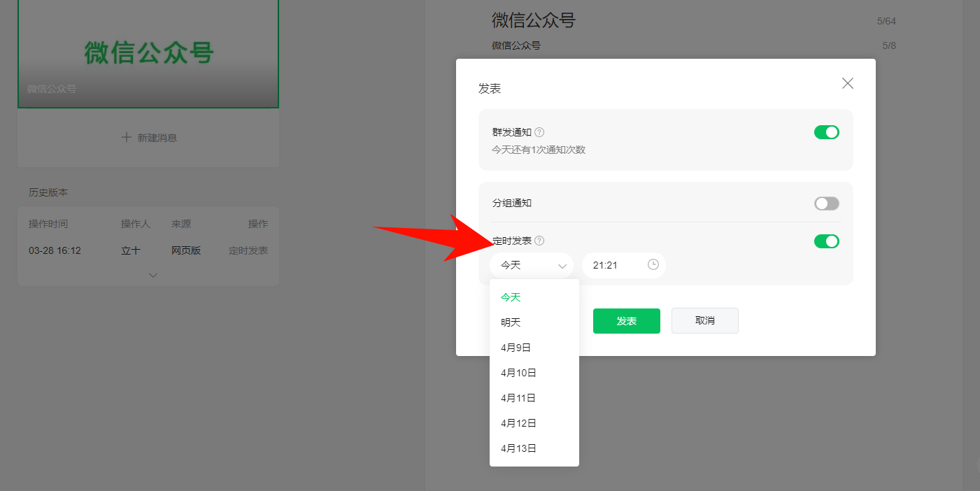Click source cell 网页版
The height and width of the screenshot is (491, 980).
click(186, 250)
